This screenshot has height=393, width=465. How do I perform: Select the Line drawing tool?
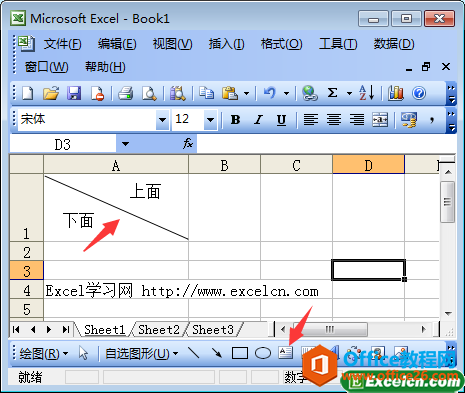193,353
